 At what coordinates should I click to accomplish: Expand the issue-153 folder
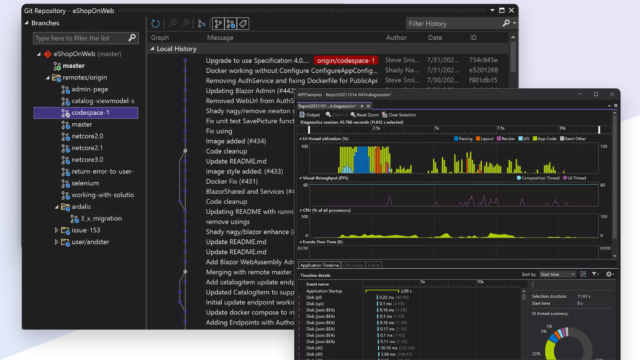tap(57, 230)
